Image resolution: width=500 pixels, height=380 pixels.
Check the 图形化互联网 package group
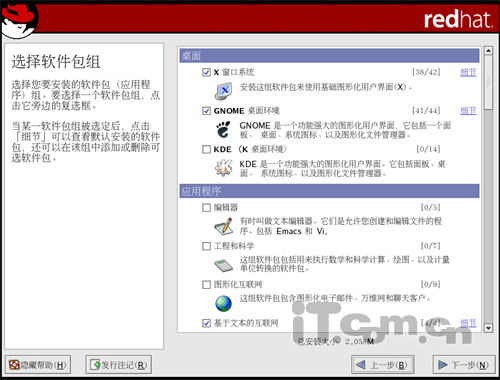click(206, 285)
